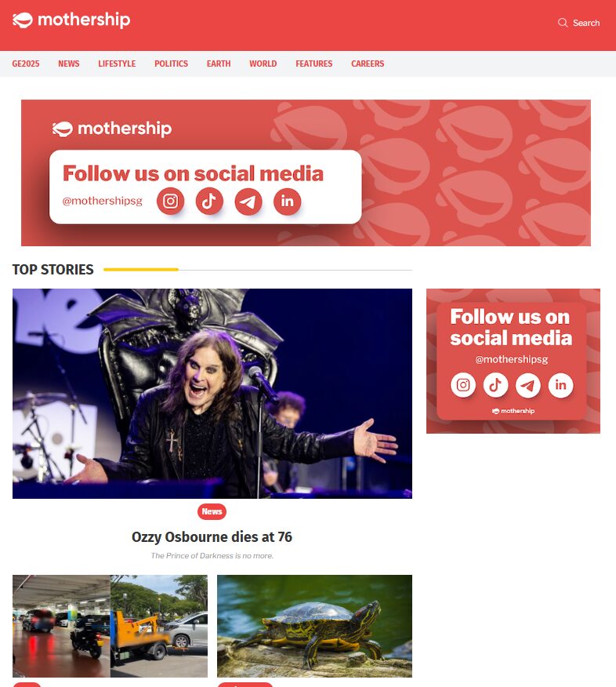
Task: Visit the CAREERS page
Action: click(x=368, y=64)
